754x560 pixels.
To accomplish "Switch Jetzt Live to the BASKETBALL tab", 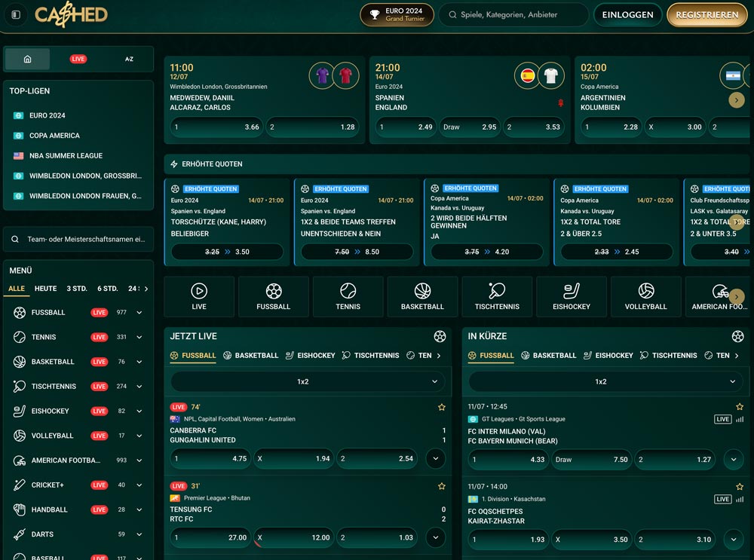I will point(250,355).
